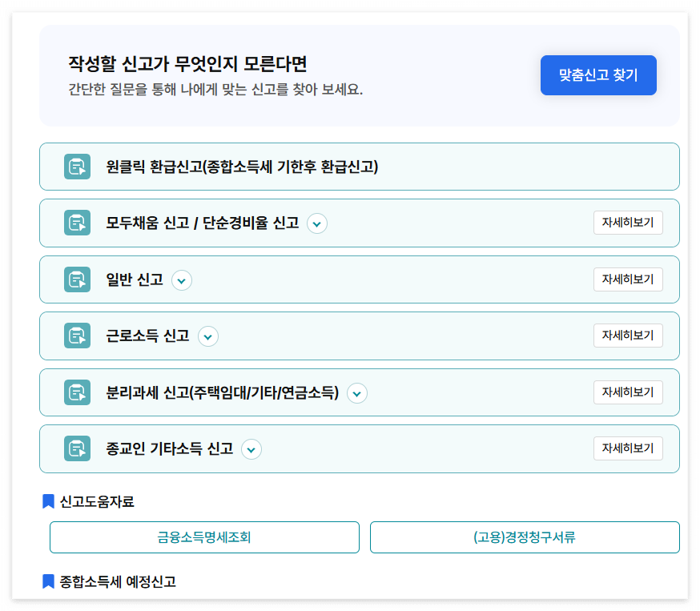Click the 맞춤신고 찾기 button
Image resolution: width=700 pixels, height=611 pixels.
click(598, 75)
